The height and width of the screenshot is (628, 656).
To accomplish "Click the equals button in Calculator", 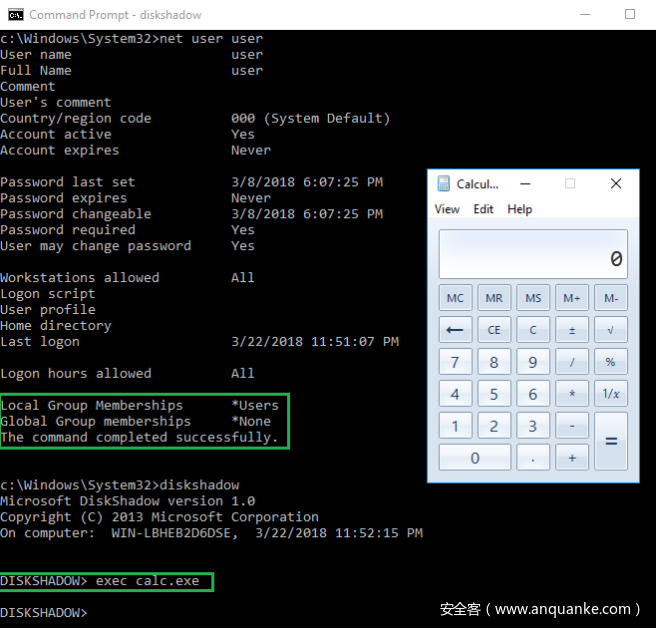I will point(610,441).
